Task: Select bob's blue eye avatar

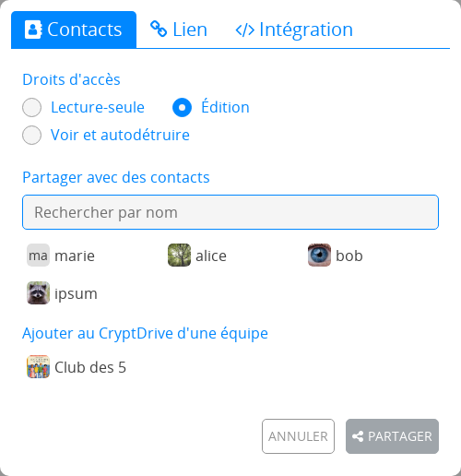Action: [x=319, y=256]
